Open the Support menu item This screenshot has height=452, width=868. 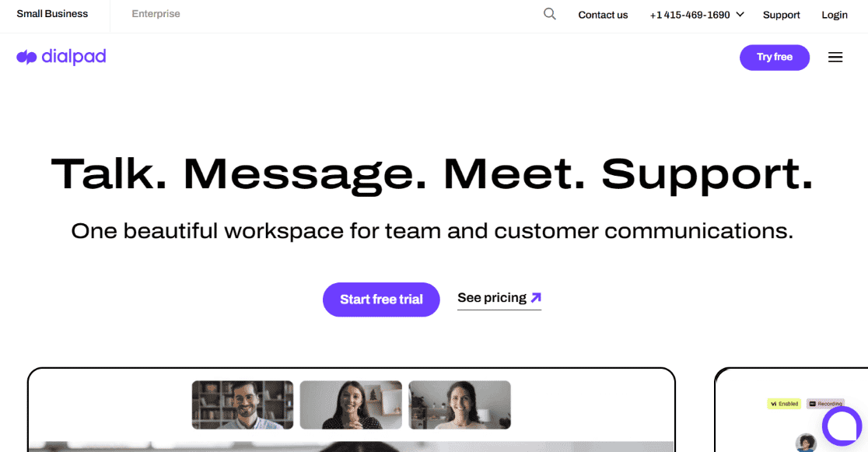(x=781, y=14)
